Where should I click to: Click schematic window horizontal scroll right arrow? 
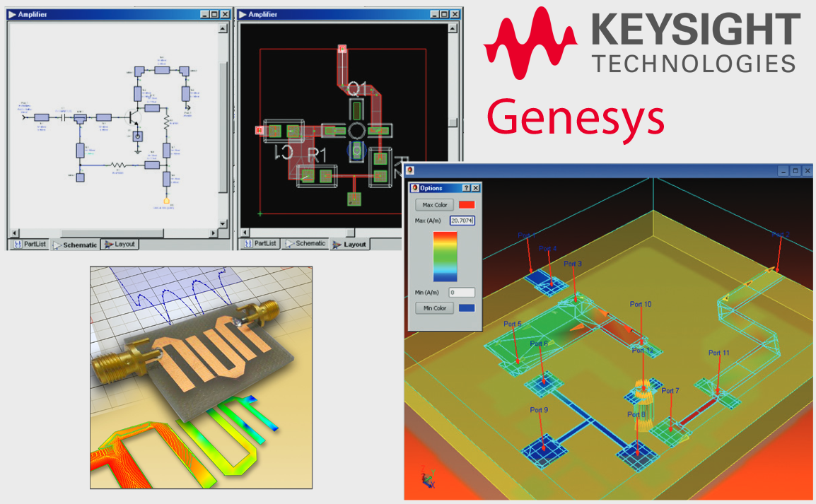point(213,233)
